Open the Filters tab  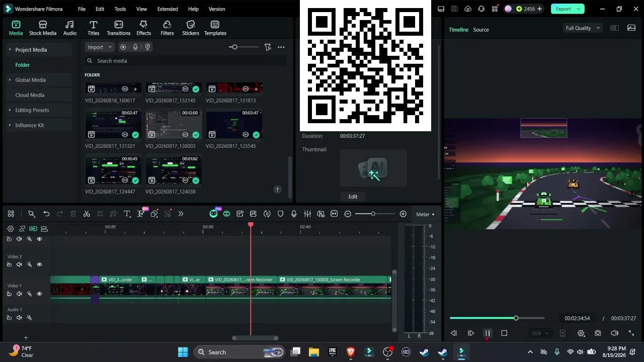click(x=167, y=28)
